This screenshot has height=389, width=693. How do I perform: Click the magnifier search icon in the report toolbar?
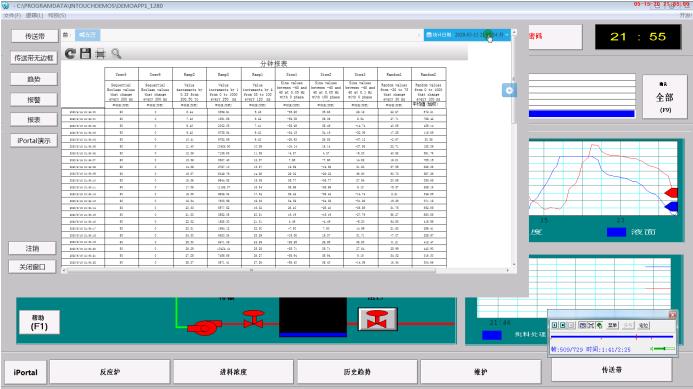tap(116, 54)
